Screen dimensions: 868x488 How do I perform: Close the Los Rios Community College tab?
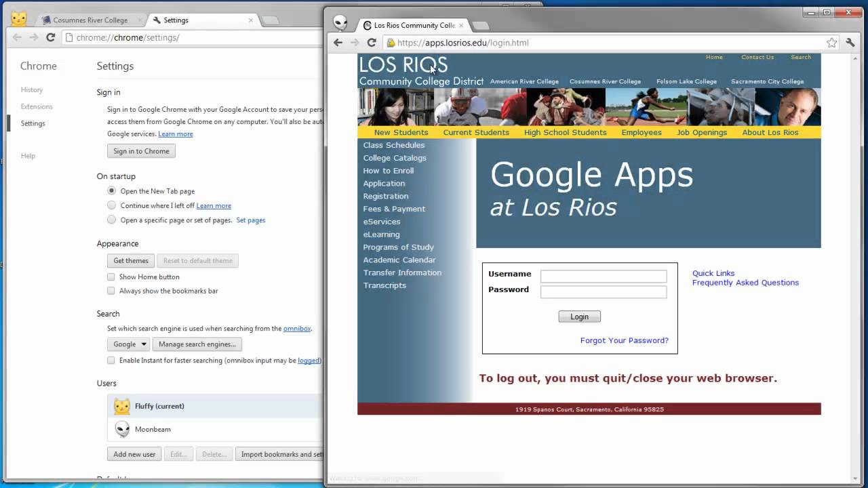click(462, 25)
